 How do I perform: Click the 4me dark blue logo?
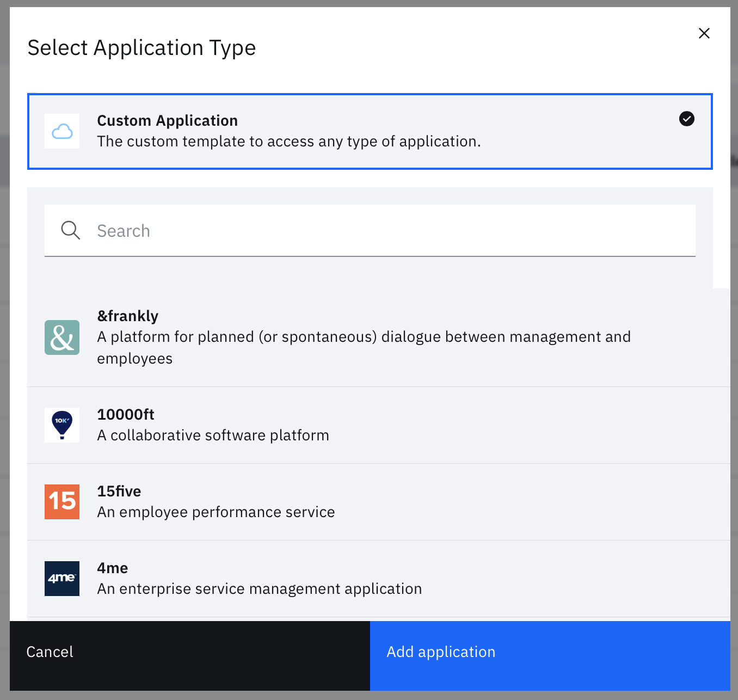(x=62, y=579)
